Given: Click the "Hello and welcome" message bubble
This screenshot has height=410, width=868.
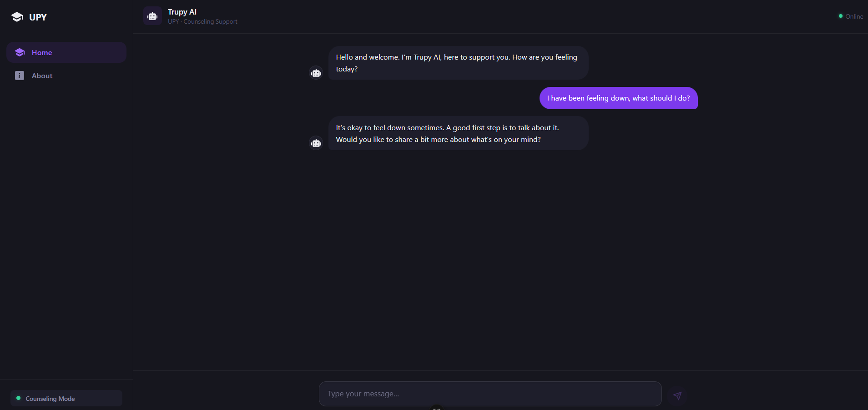Looking at the screenshot, I should [458, 63].
